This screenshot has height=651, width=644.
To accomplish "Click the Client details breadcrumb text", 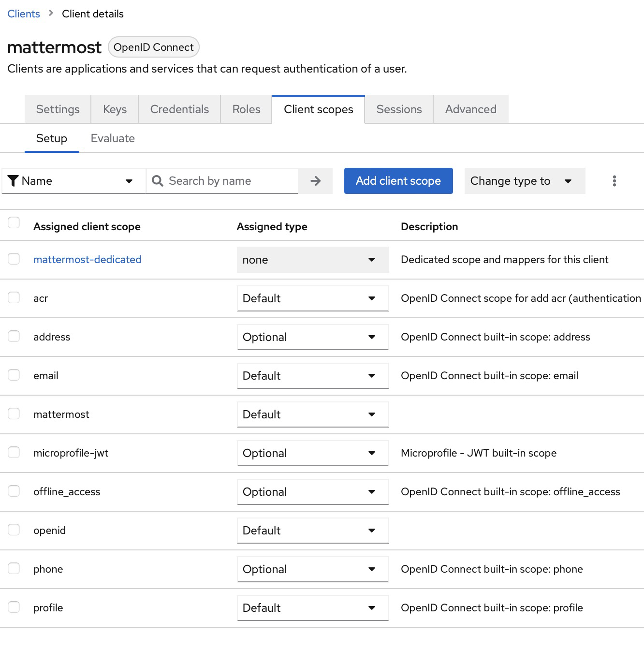I will [93, 14].
